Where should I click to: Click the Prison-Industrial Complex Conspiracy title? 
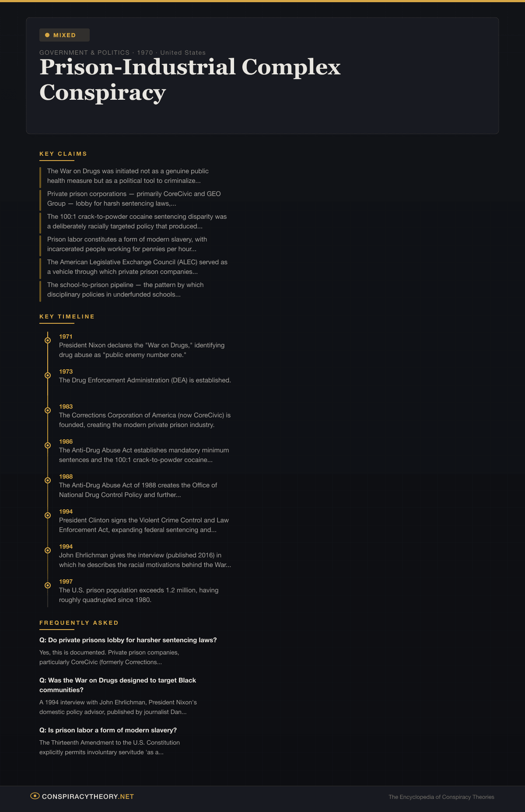[x=190, y=80]
